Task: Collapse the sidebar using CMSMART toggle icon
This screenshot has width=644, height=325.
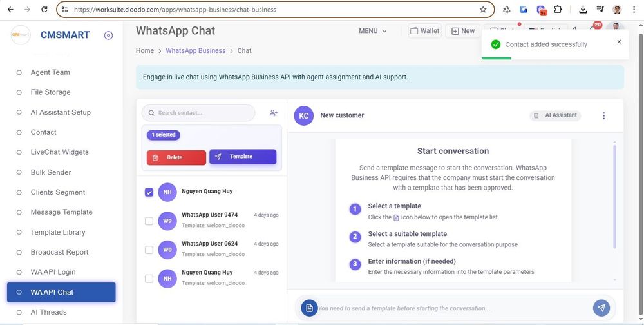Action: pos(108,35)
